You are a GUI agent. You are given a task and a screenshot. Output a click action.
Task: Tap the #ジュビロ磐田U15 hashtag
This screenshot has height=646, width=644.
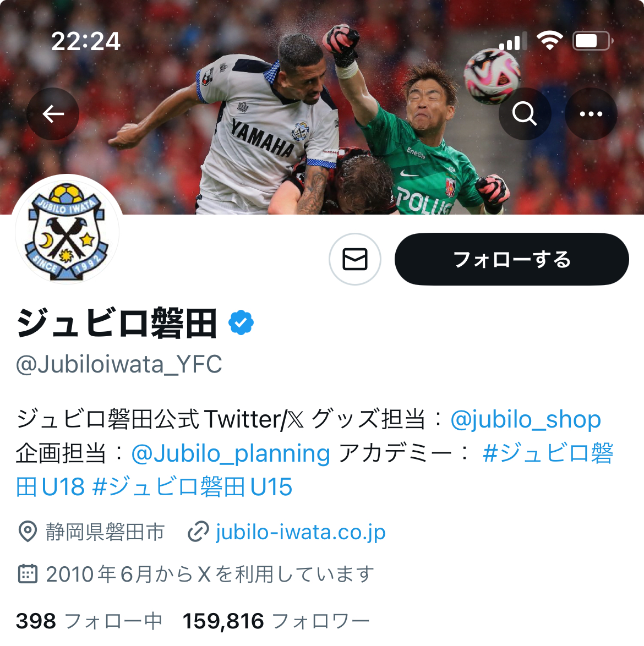pos(193,487)
